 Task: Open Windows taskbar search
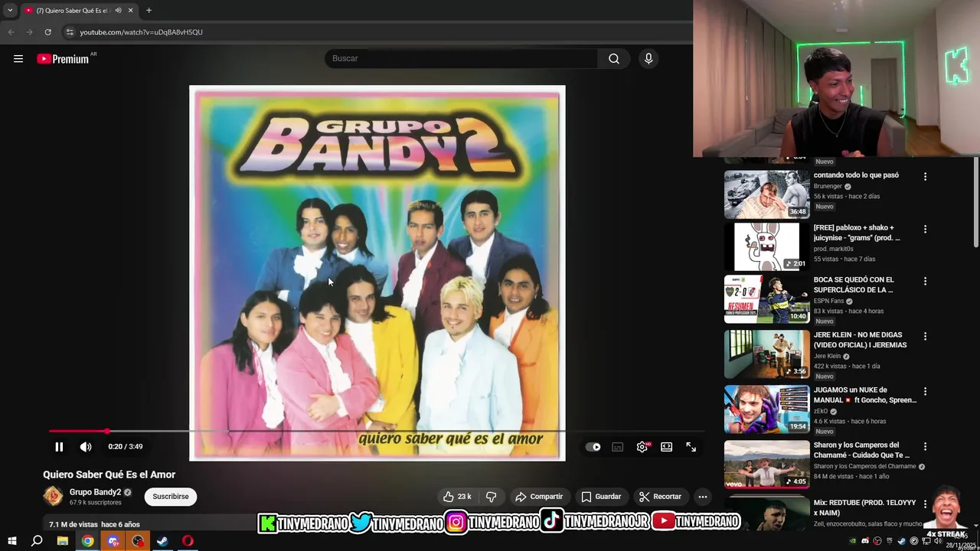(37, 541)
